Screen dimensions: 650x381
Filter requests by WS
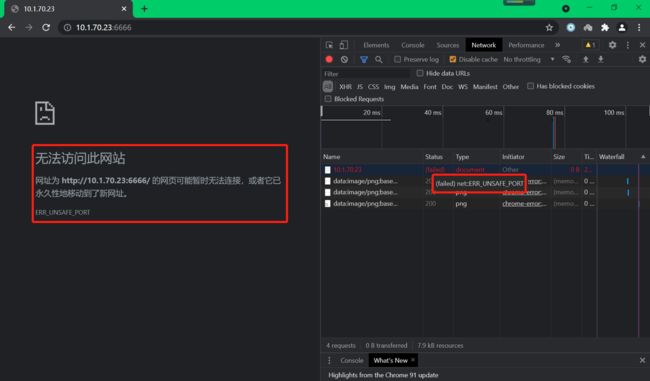click(x=463, y=87)
